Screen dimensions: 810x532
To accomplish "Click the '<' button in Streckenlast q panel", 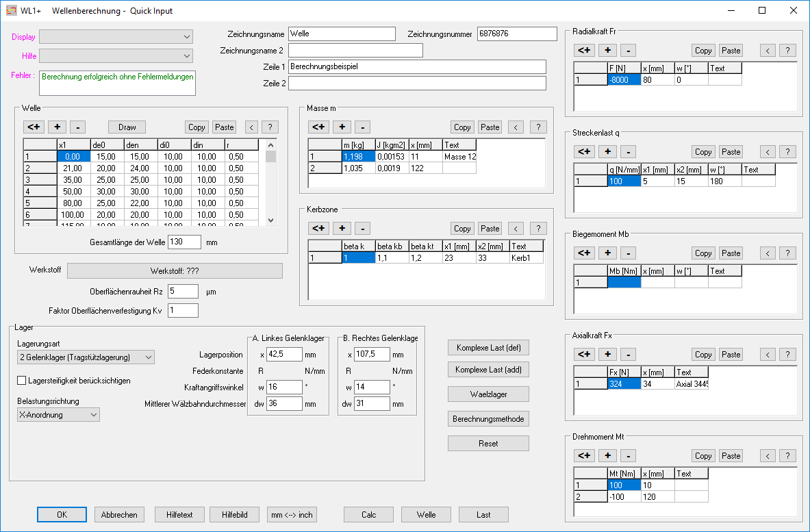I will 768,151.
